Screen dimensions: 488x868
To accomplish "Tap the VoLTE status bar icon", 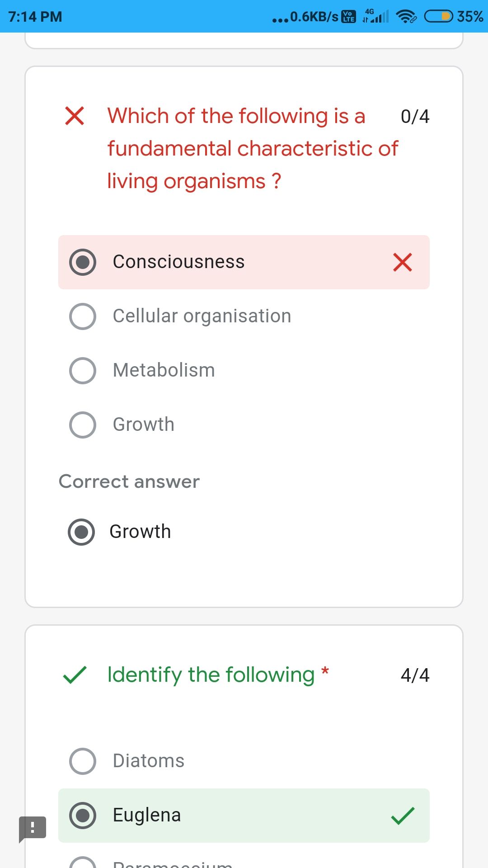I will 349,17.
